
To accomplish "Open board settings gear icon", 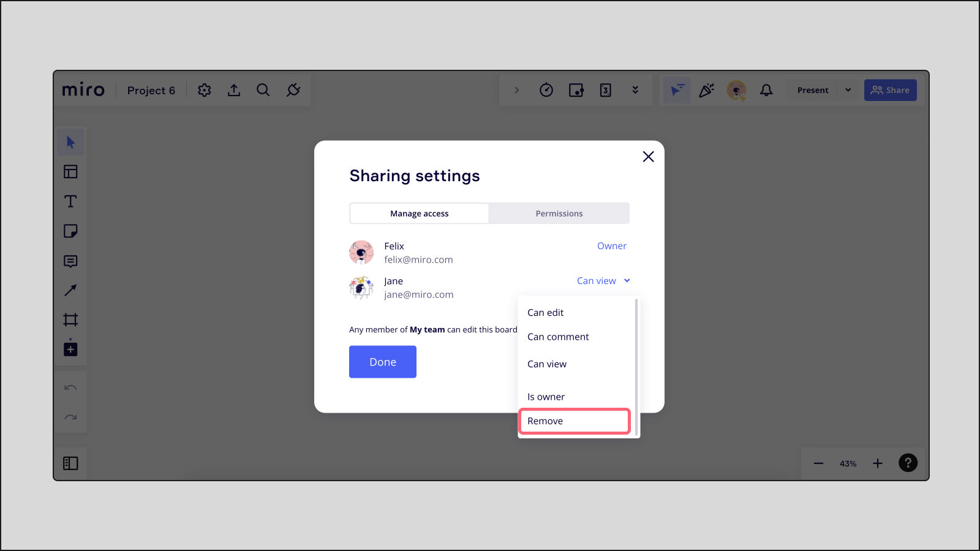I will point(205,90).
